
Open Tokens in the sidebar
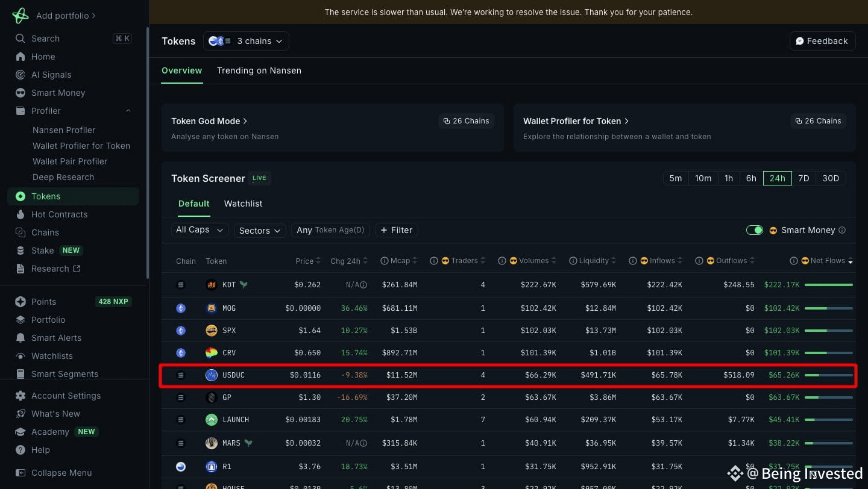click(73, 196)
